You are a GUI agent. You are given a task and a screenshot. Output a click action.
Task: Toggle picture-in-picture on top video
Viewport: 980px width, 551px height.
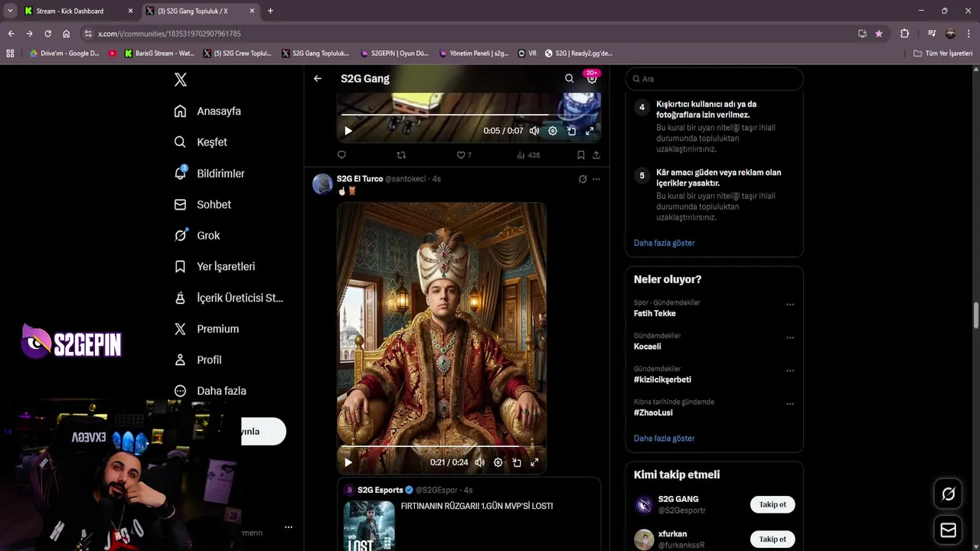coord(571,131)
